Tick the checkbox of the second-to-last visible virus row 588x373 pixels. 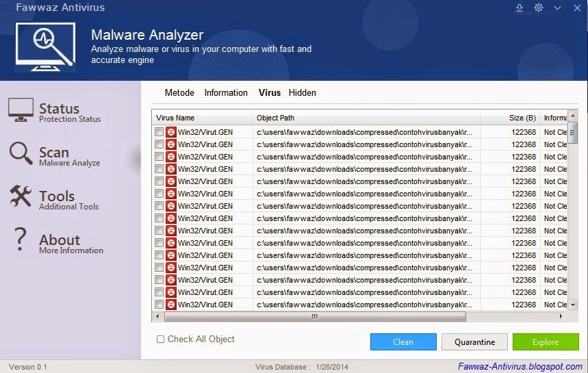coord(159,292)
